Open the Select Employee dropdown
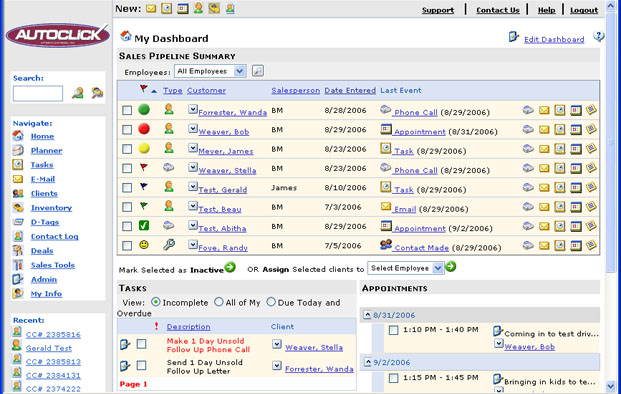This screenshot has width=621, height=394. pos(406,268)
